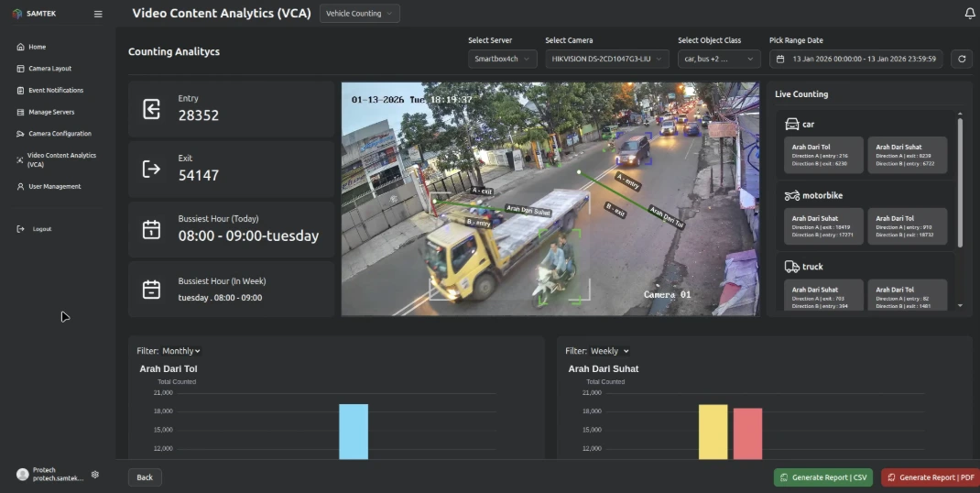Click the motorbike icon in Live Counting
Screen dimensions: 980x493
[792, 195]
